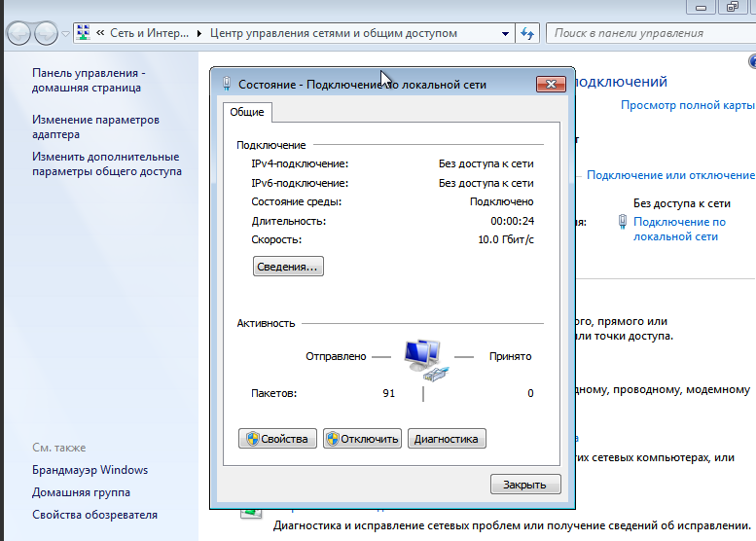Click the Forward navigation arrow
The image size is (756, 541).
click(47, 34)
